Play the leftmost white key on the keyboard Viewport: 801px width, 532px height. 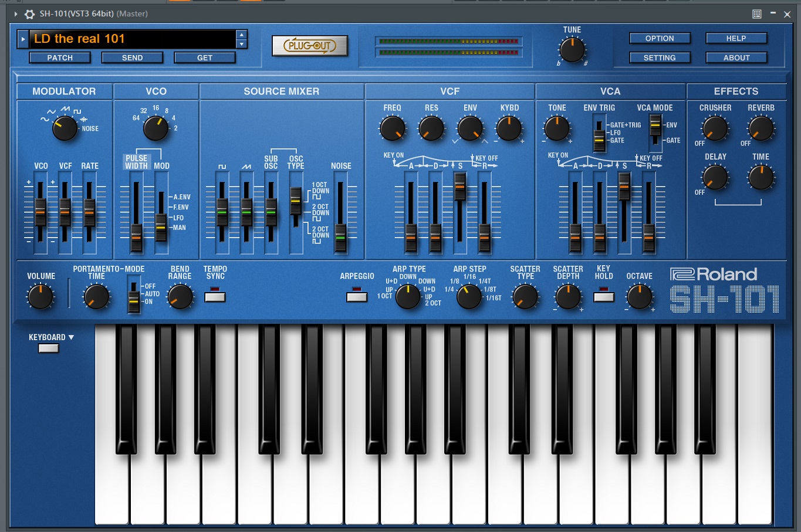coord(111,490)
